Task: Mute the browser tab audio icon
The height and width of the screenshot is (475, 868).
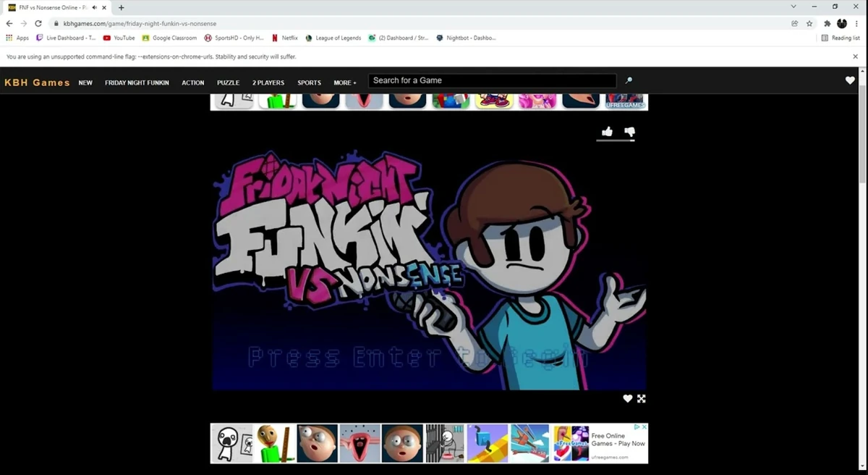Action: coord(93,7)
